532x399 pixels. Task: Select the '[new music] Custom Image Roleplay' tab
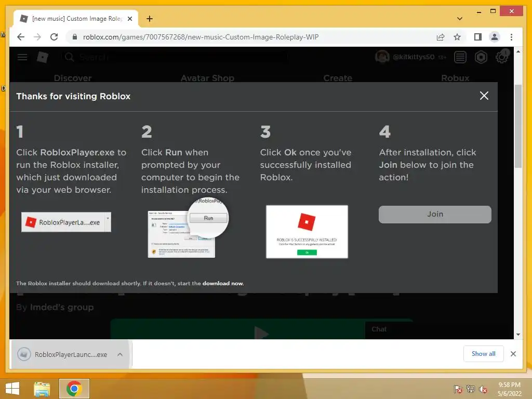(x=76, y=19)
